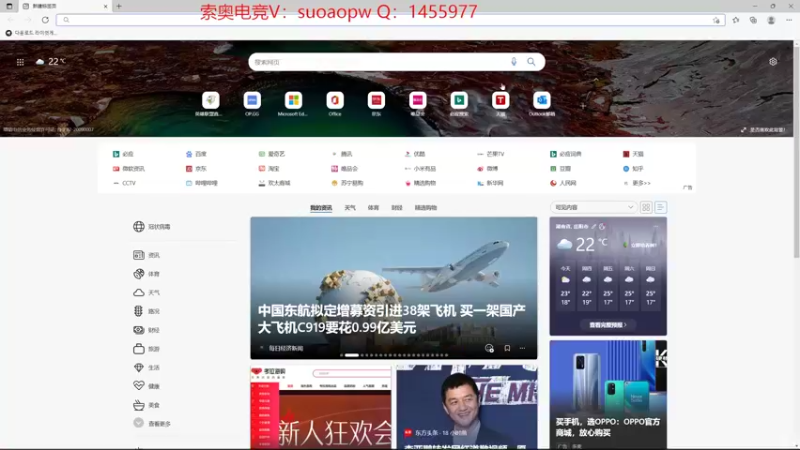This screenshot has height=450, width=800.
Task: Open the CCTV site link
Action: pos(124,183)
